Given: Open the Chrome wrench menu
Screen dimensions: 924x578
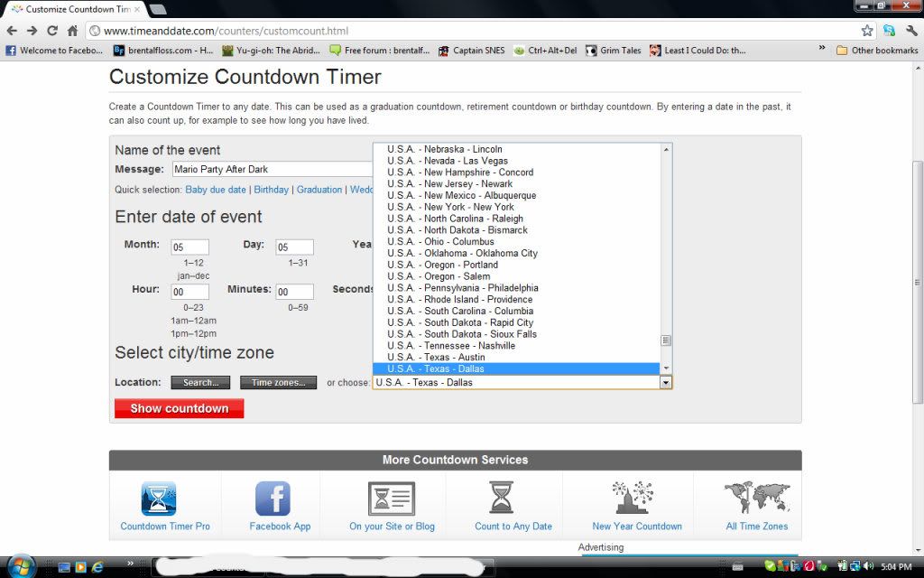Looking at the screenshot, I should click(x=911, y=31).
